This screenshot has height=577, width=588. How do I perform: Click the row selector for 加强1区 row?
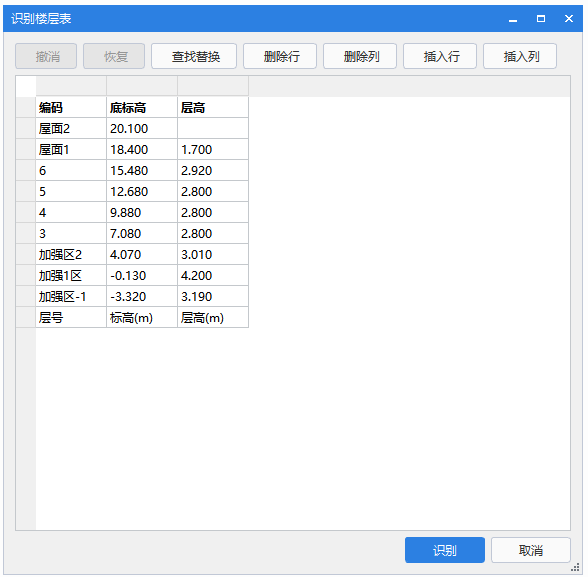[26, 275]
